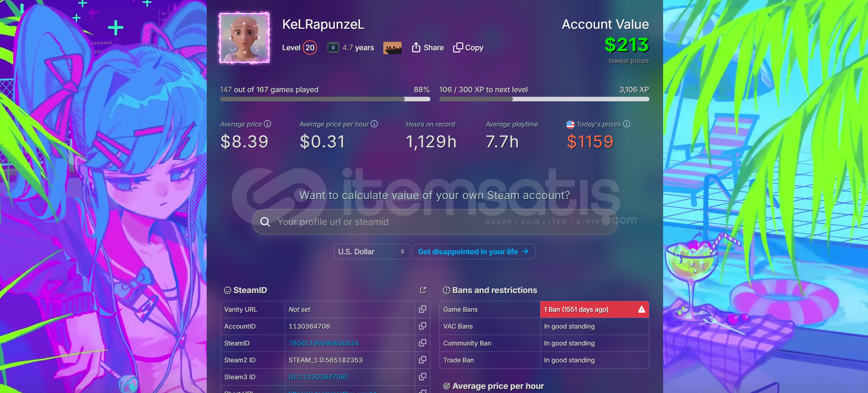The image size is (868, 393).
Task: Focus the profile url or steamid field
Action: (x=434, y=222)
